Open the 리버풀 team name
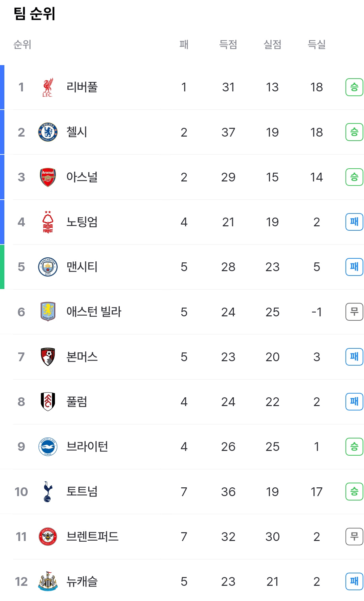The width and height of the screenshot is (364, 601). click(x=82, y=87)
